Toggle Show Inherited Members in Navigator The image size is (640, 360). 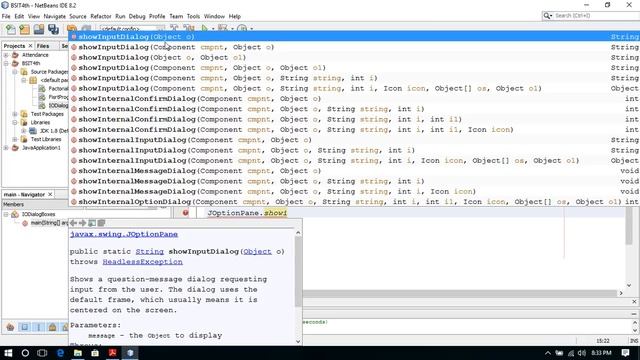click(x=10, y=327)
